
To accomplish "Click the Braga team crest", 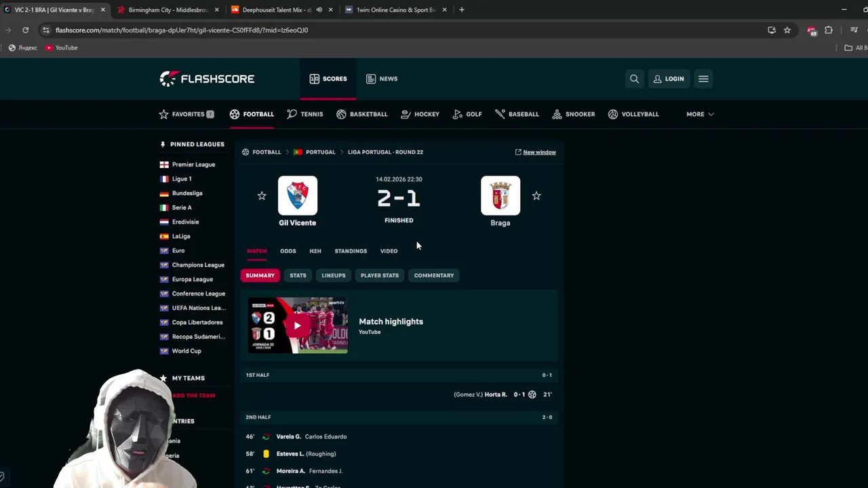I will (x=500, y=196).
